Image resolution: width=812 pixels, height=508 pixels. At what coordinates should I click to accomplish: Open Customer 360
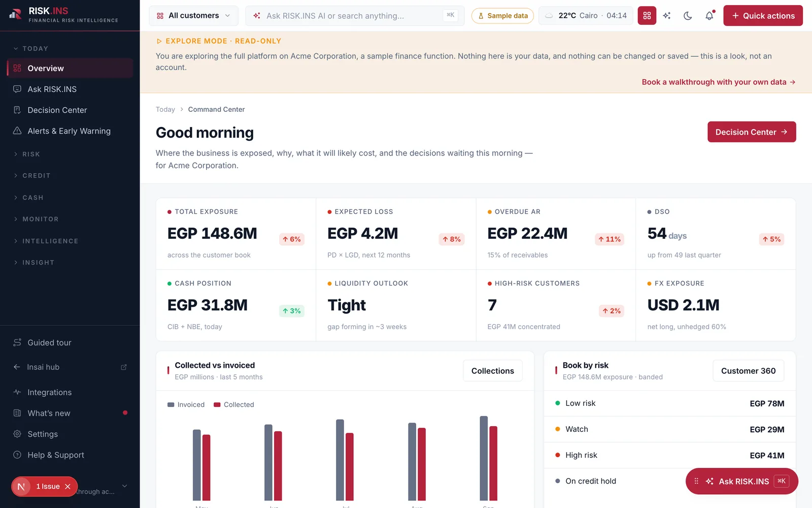click(x=748, y=371)
